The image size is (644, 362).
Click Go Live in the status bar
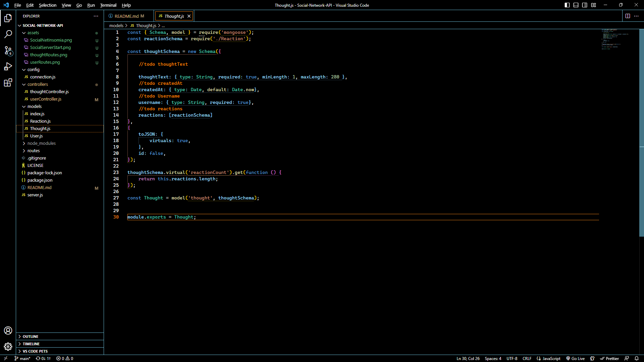(576, 358)
